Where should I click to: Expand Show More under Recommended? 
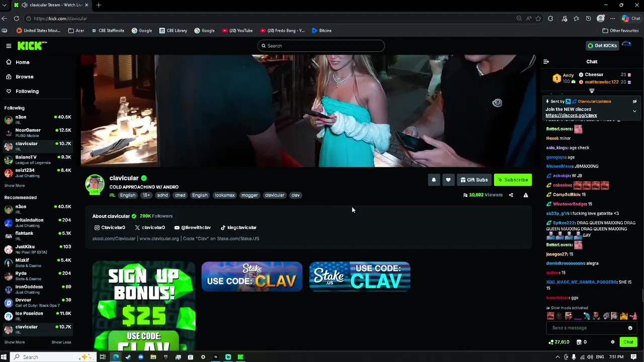click(14, 342)
